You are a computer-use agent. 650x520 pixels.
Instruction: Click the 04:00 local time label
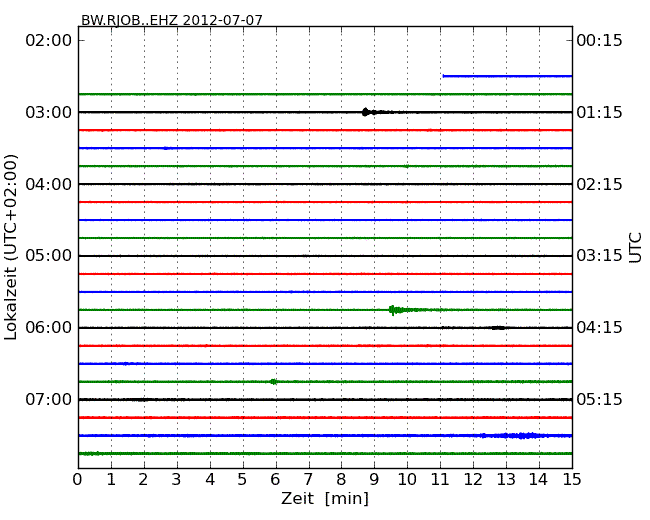click(x=49, y=184)
